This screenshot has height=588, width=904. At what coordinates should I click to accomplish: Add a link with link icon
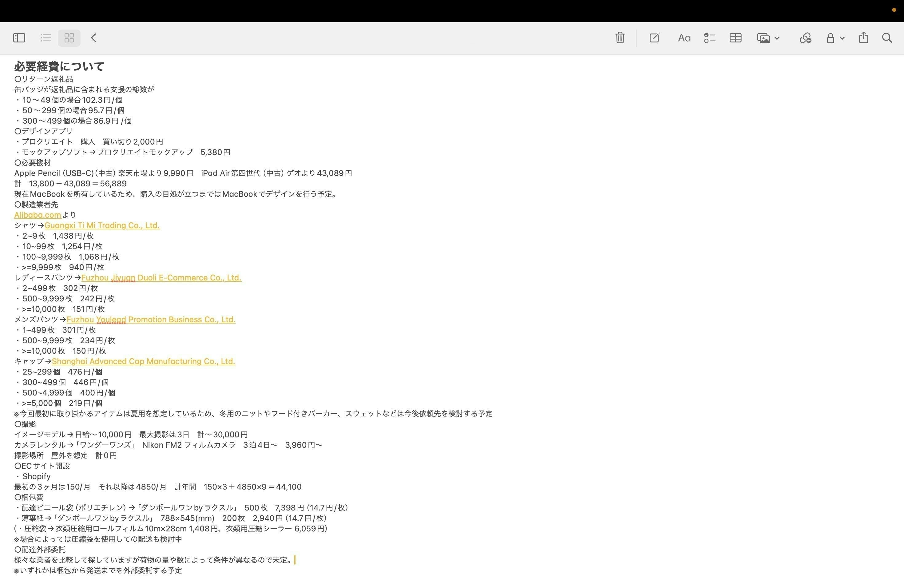805,38
